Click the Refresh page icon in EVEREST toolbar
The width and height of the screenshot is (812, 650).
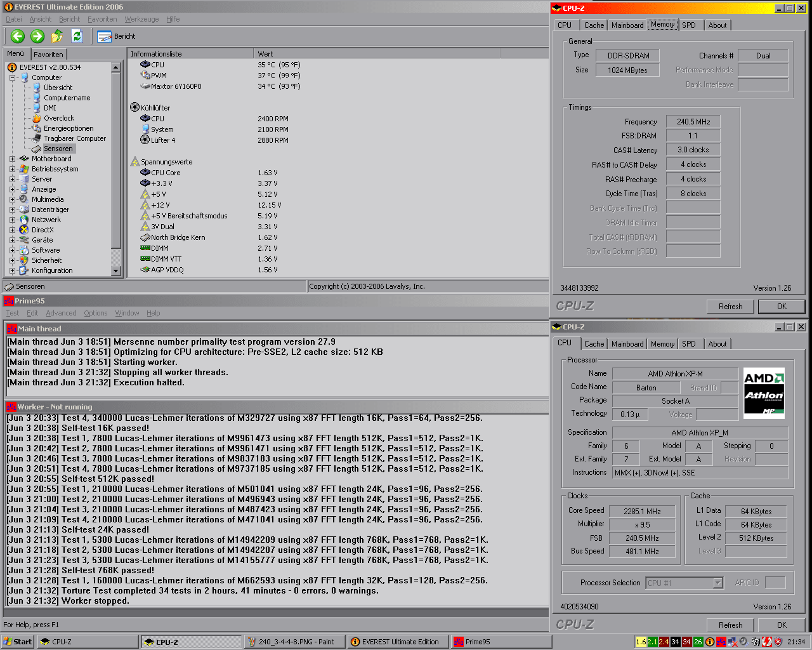[x=77, y=36]
